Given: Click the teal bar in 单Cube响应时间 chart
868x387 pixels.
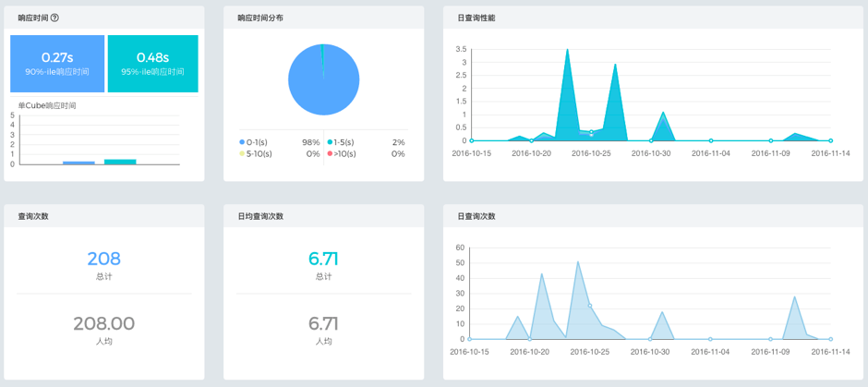Looking at the screenshot, I should pyautogui.click(x=120, y=162).
